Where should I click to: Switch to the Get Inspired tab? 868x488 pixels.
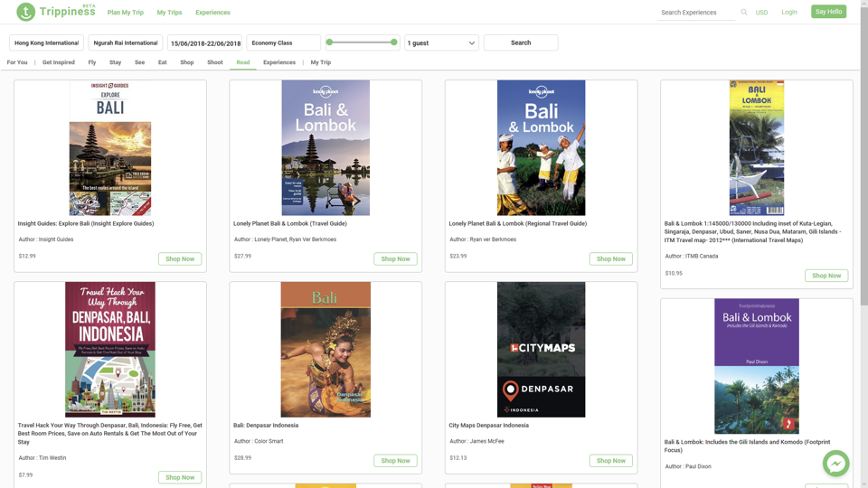coord(59,62)
